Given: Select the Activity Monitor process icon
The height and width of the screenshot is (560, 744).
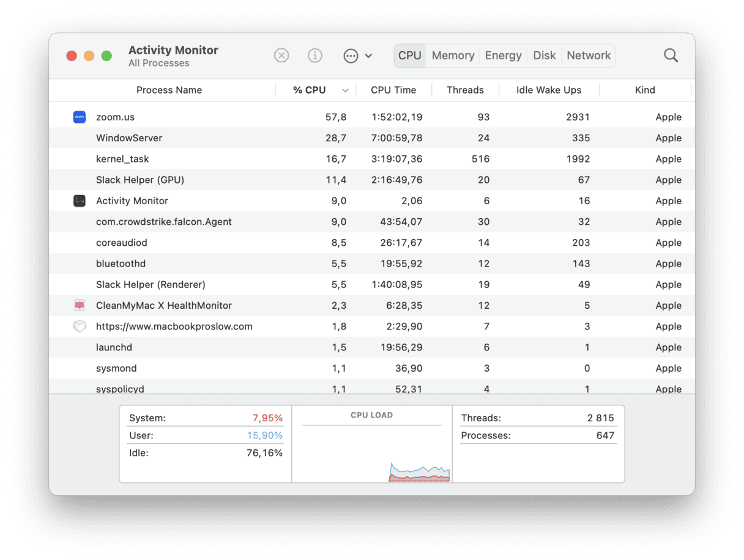Looking at the screenshot, I should (79, 201).
